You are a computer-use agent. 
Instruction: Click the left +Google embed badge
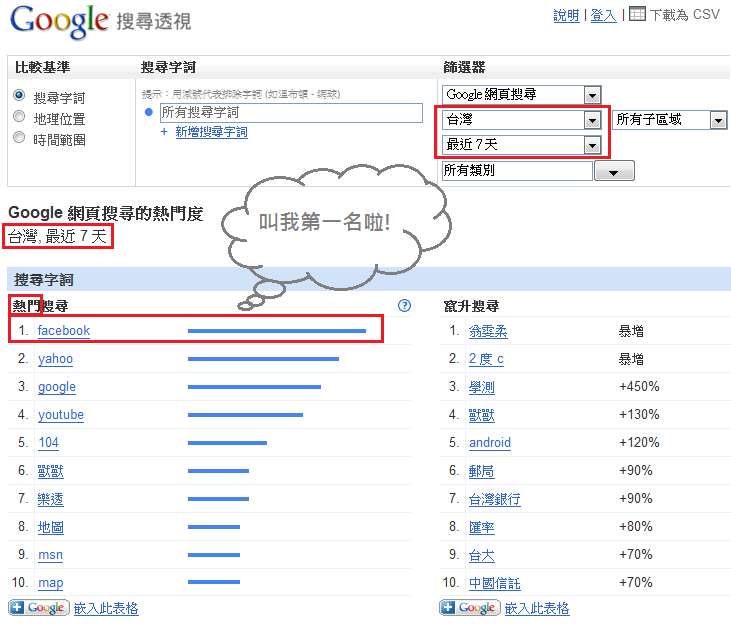click(39, 608)
